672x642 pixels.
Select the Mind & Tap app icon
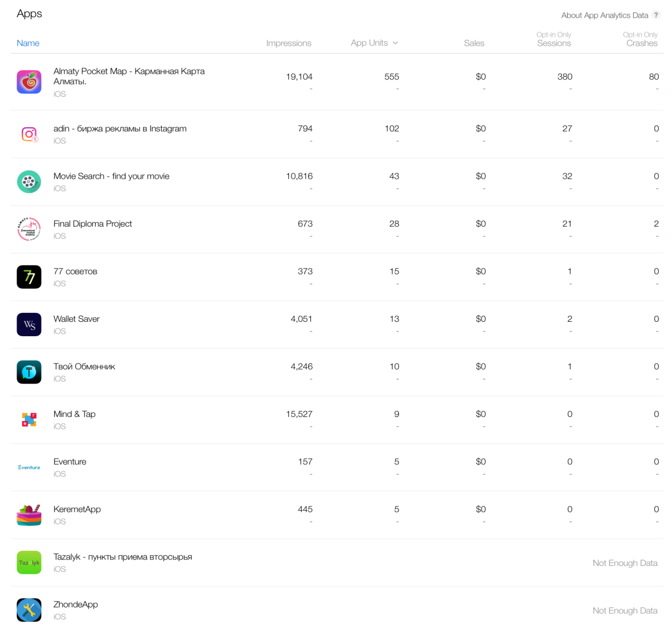tap(29, 420)
